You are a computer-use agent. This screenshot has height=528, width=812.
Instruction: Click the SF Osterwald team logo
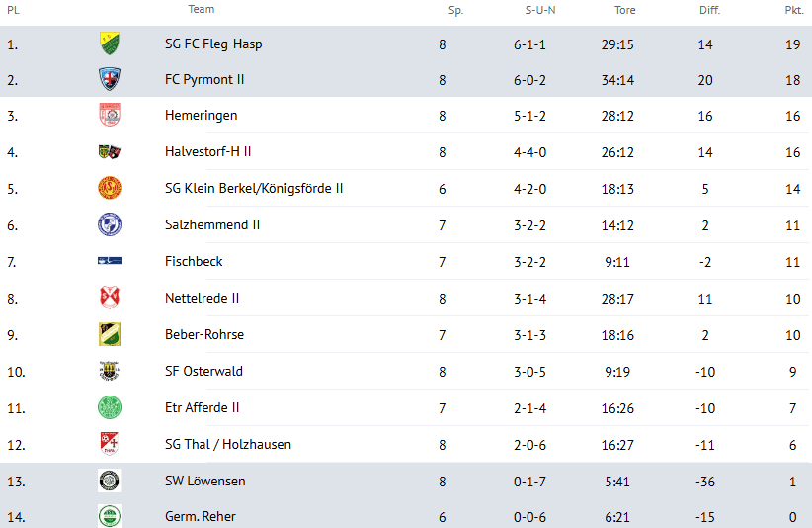click(x=109, y=371)
